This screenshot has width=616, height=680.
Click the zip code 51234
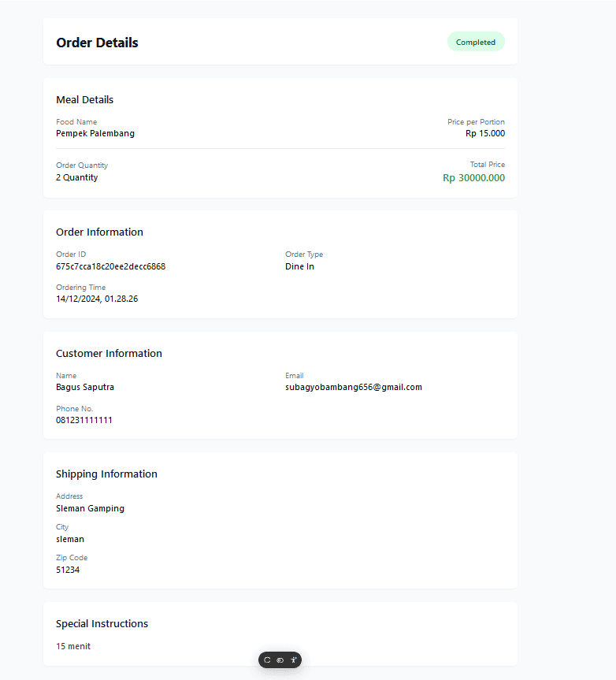(68, 570)
